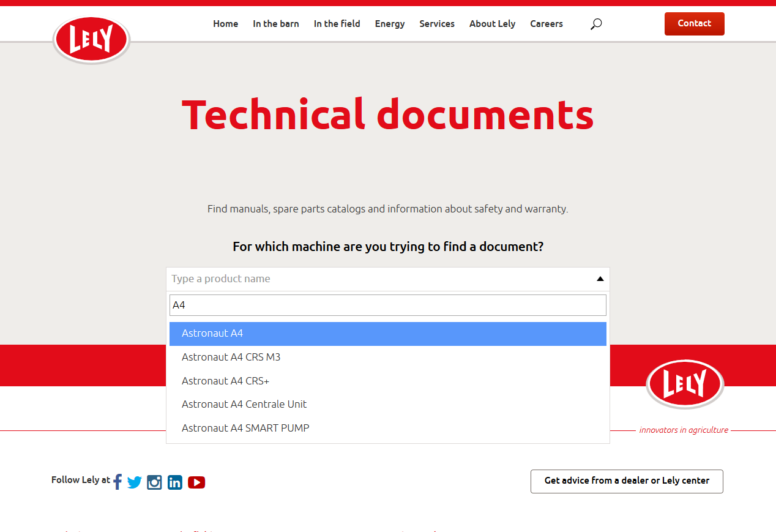Open the Careers menu item
The image size is (776, 532).
pyautogui.click(x=547, y=24)
